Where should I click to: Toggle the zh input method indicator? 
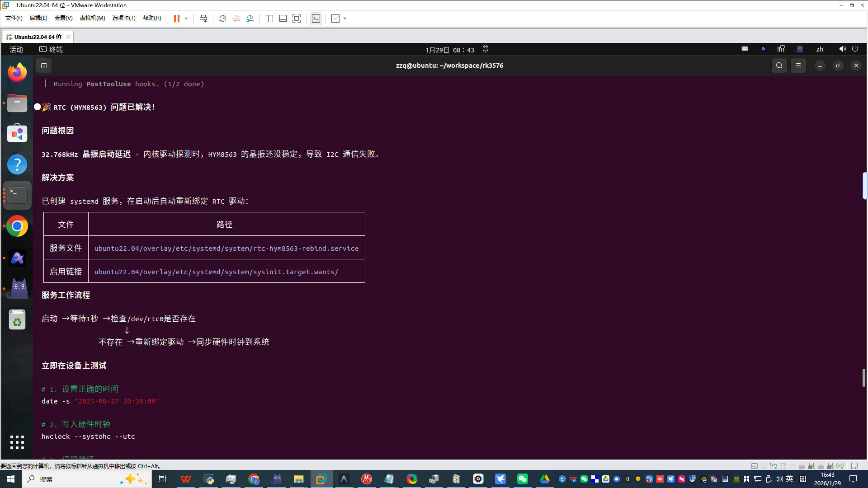click(x=820, y=49)
